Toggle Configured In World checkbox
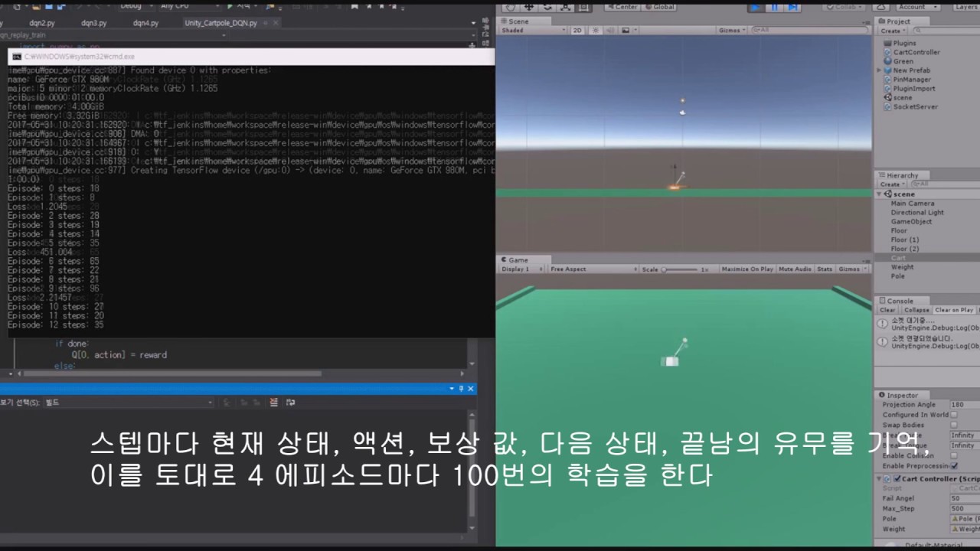The image size is (980, 551). pyautogui.click(x=954, y=415)
